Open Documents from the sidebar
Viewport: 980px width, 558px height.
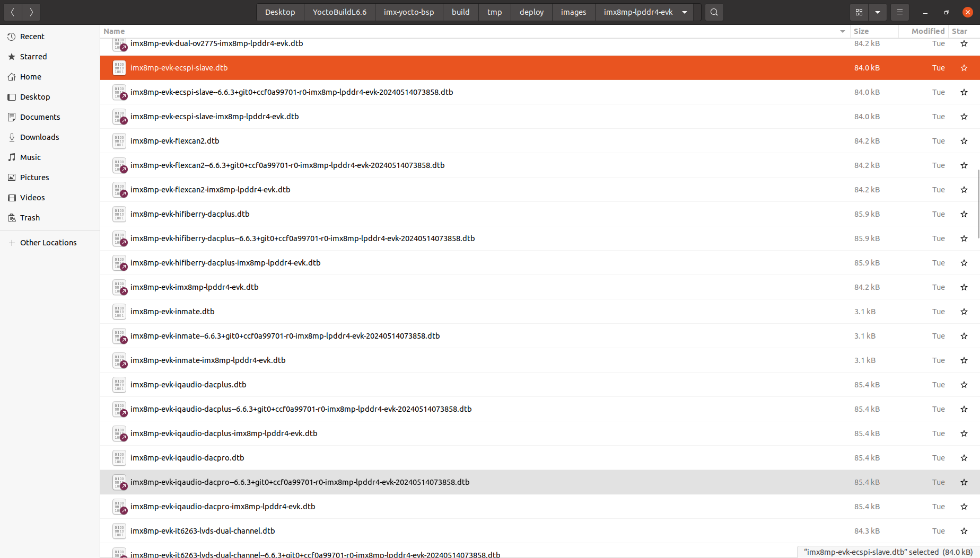(x=40, y=117)
